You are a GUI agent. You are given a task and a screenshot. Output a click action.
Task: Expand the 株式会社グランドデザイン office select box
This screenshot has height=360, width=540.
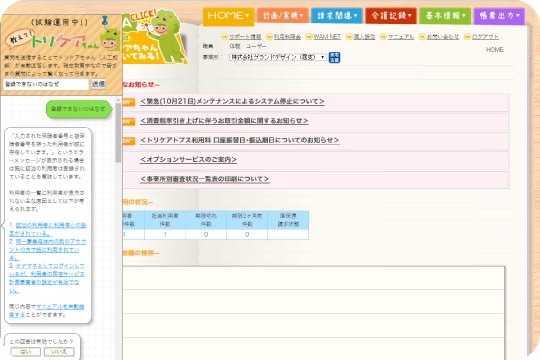coord(278,57)
